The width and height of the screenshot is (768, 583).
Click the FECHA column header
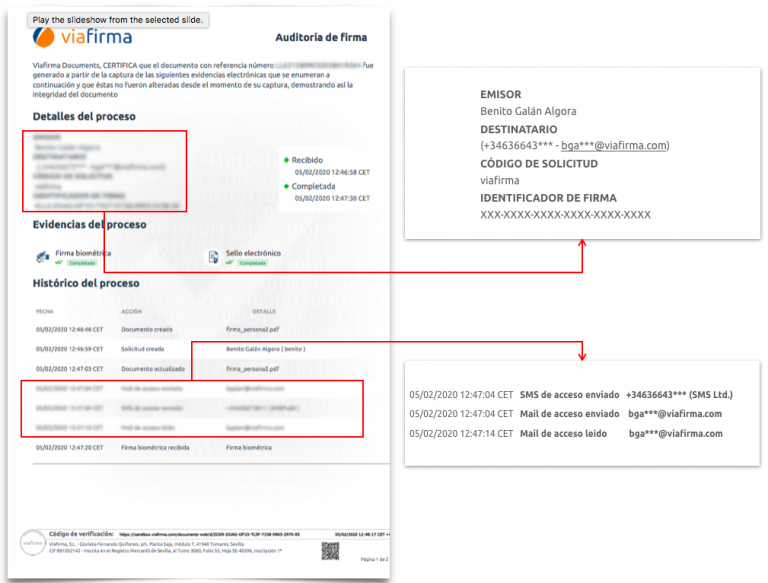pos(45,312)
